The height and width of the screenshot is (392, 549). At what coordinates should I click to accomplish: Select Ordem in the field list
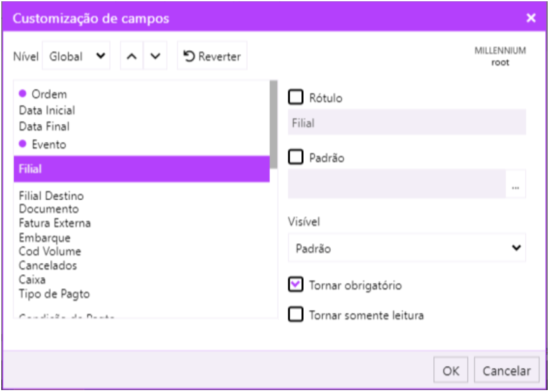click(x=49, y=94)
